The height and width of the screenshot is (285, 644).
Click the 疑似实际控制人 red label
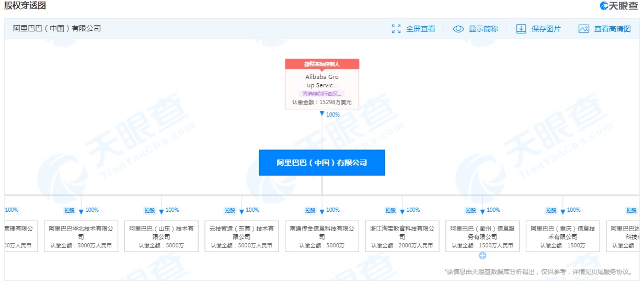322,64
